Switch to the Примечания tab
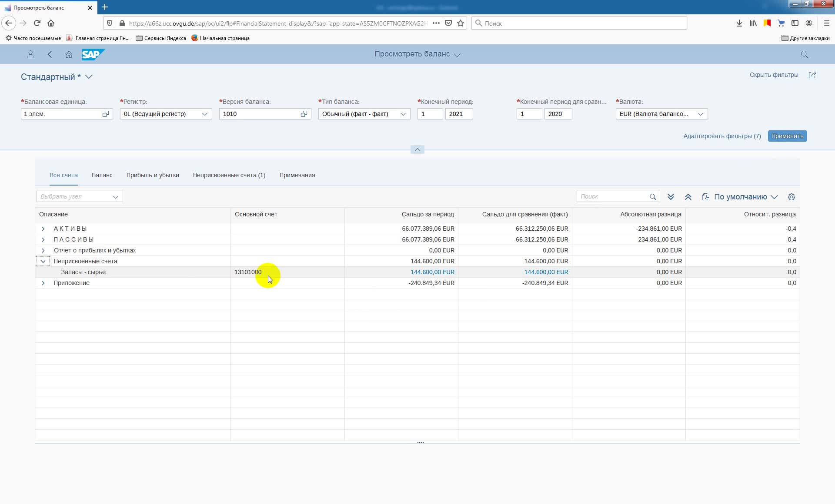Viewport: 835px width, 504px height. (x=297, y=175)
